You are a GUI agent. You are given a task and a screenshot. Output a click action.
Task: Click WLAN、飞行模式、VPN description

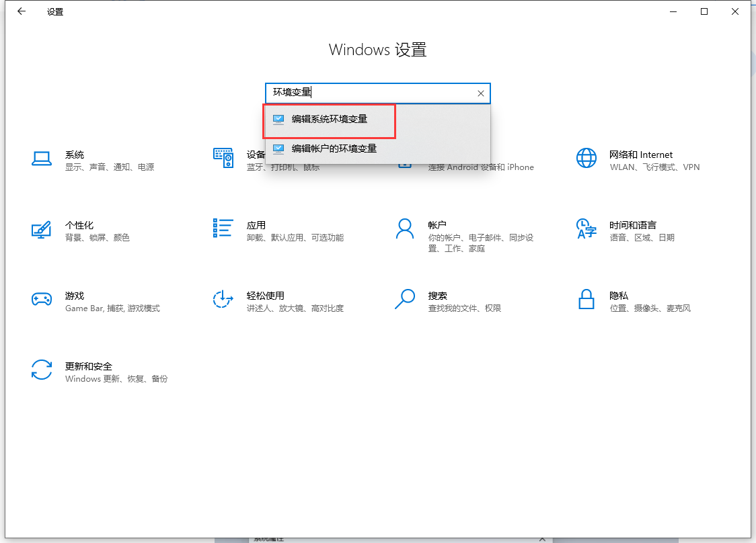tap(654, 167)
